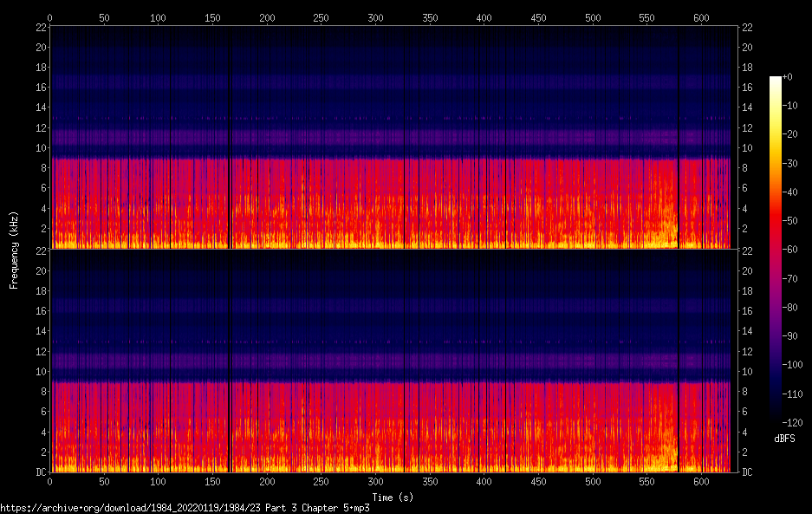Click the '600' tick on bottom time axis

coord(702,481)
